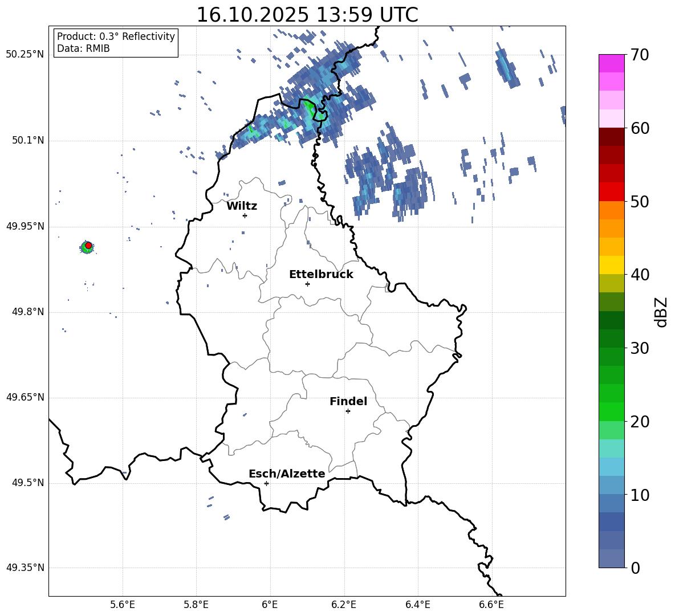This screenshot has height=616, width=675.
Task: Click the colorbar value 0
Action: (635, 568)
